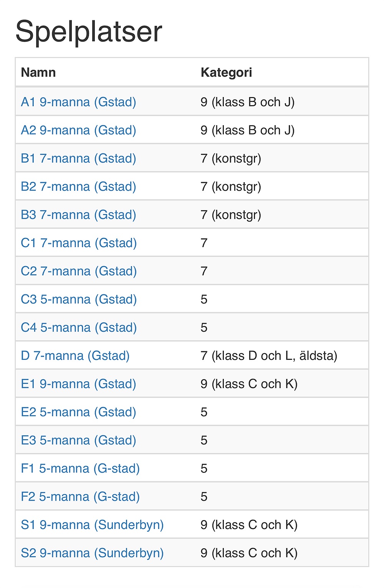The image size is (384, 588).
Task: Open the A2 9-manna (Gstad) link
Action: coord(78,130)
